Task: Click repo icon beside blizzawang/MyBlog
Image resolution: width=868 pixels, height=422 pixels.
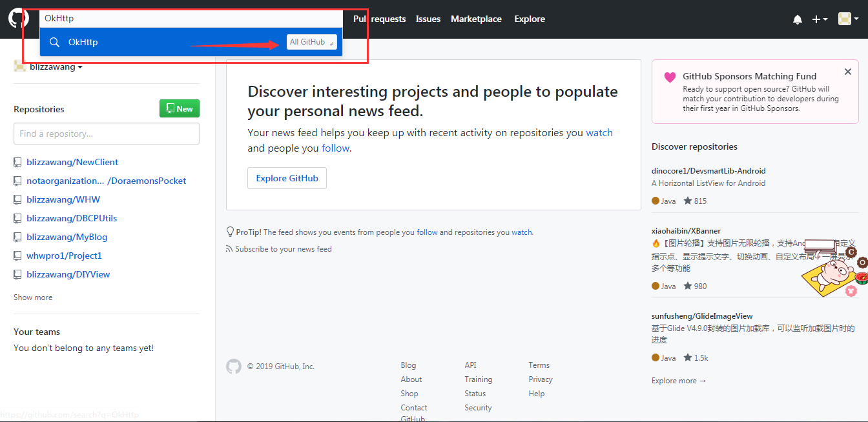Action: (18, 237)
